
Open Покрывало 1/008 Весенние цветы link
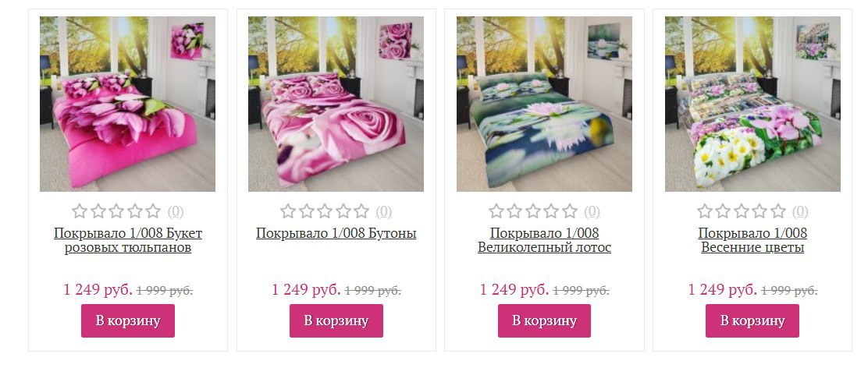(752, 240)
